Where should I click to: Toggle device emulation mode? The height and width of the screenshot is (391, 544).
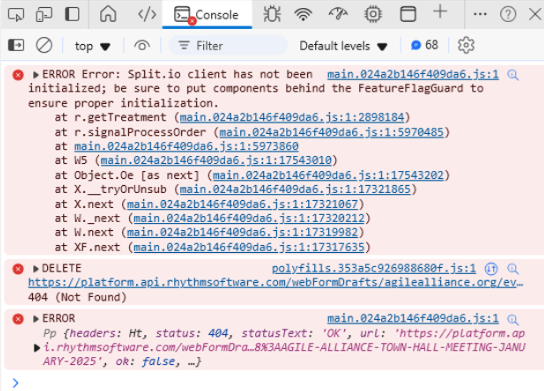[44, 15]
